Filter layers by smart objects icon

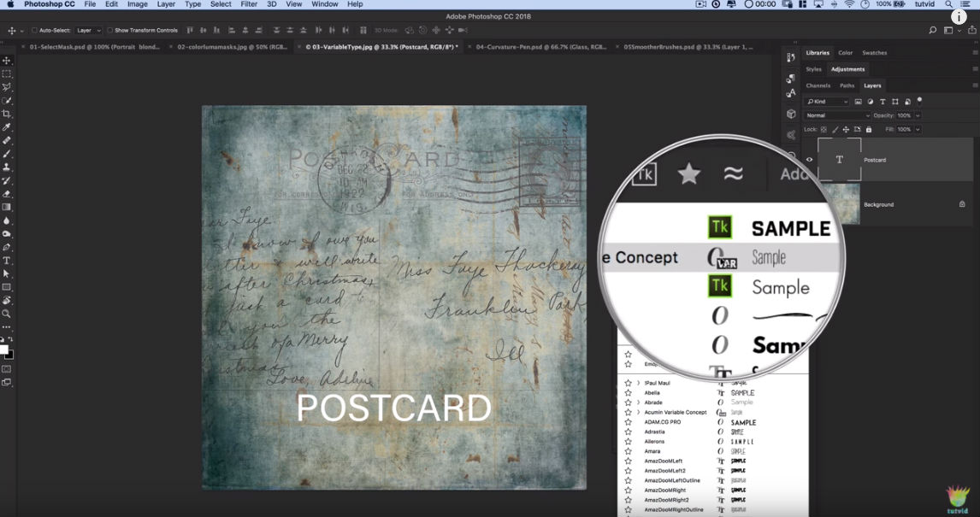tap(906, 101)
